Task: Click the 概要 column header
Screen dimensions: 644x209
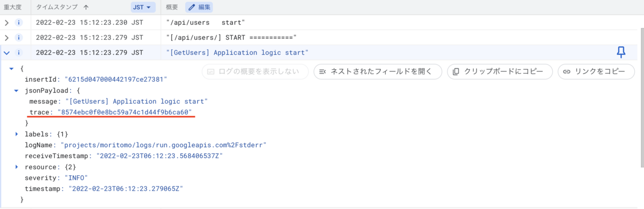Action: (172, 8)
